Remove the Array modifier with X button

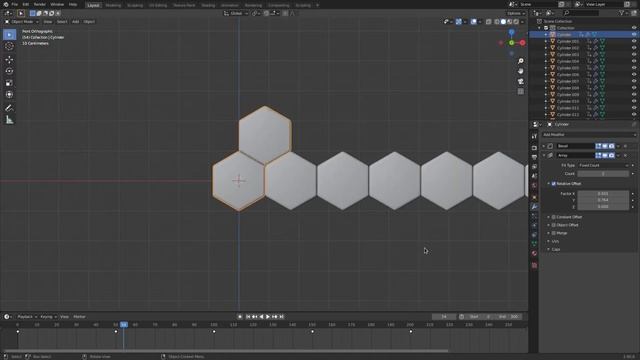[625, 156]
